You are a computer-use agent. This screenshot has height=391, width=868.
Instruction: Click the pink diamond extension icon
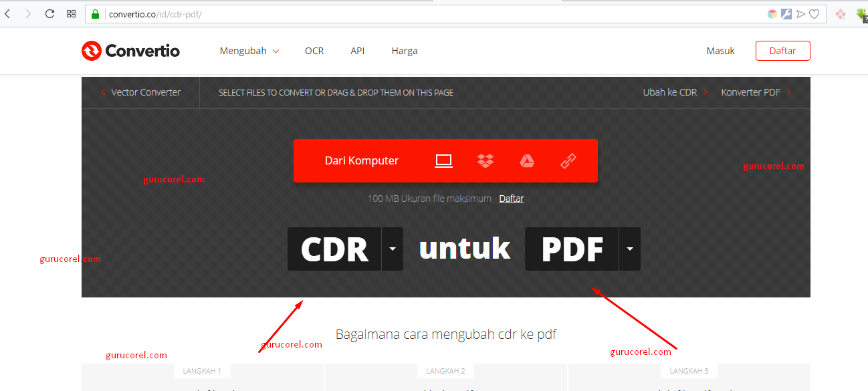click(841, 14)
